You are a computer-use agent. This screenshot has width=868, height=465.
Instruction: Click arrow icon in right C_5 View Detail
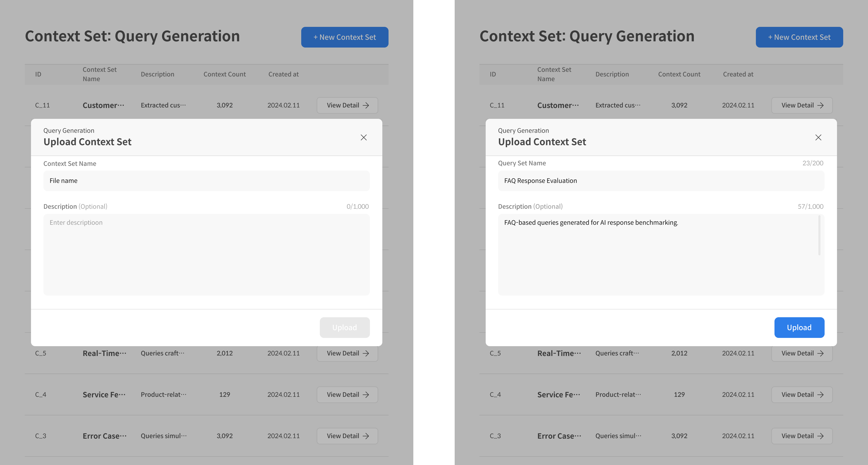click(820, 353)
